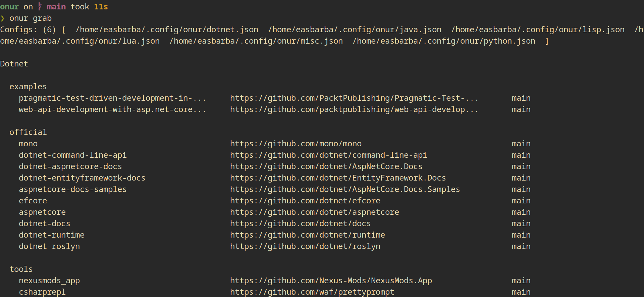Open the dotnet/efcore URL
The width and height of the screenshot is (644, 297).
[305, 201]
